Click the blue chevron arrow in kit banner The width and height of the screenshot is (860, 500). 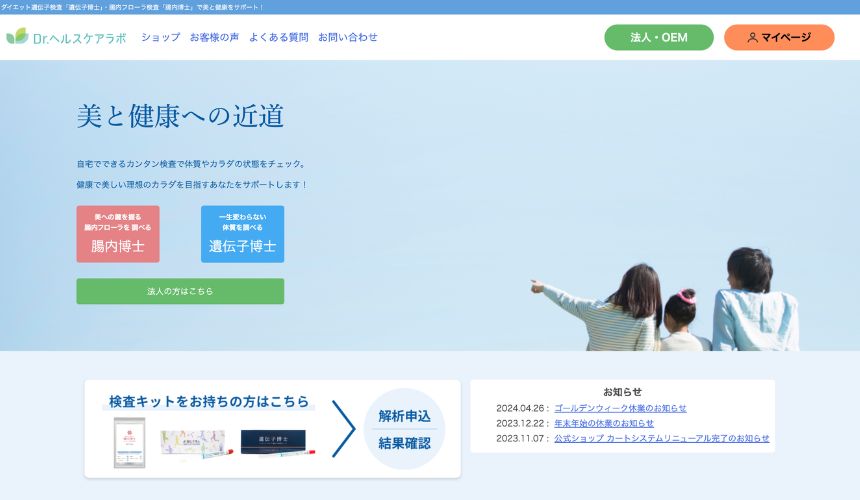coord(343,429)
